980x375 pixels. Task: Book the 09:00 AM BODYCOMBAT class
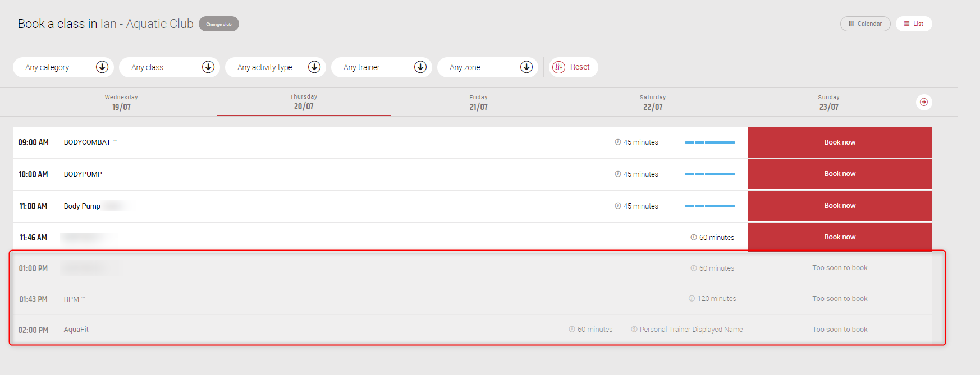[839, 142]
